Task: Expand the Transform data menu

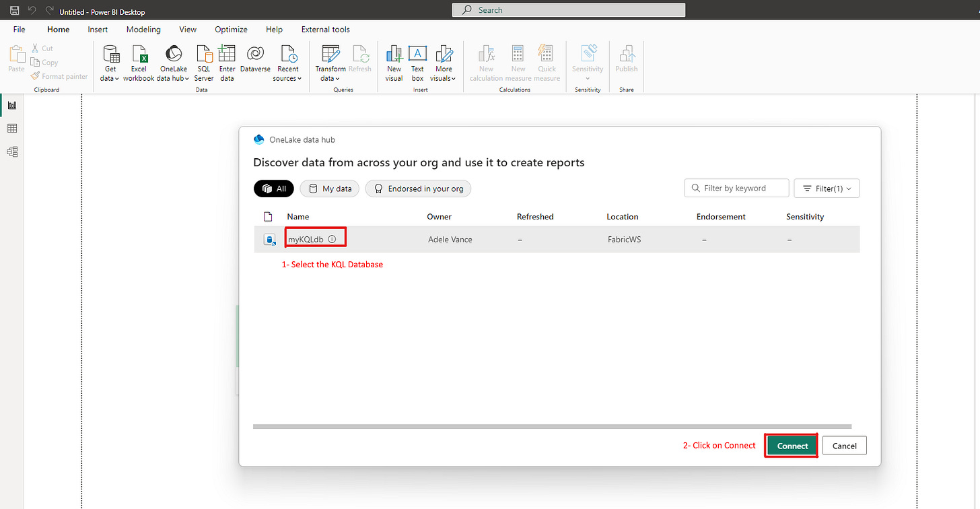Action: pyautogui.click(x=330, y=62)
